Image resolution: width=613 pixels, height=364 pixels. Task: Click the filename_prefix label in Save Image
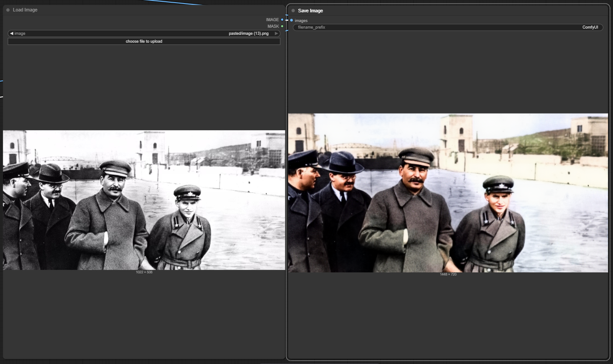pyautogui.click(x=311, y=27)
